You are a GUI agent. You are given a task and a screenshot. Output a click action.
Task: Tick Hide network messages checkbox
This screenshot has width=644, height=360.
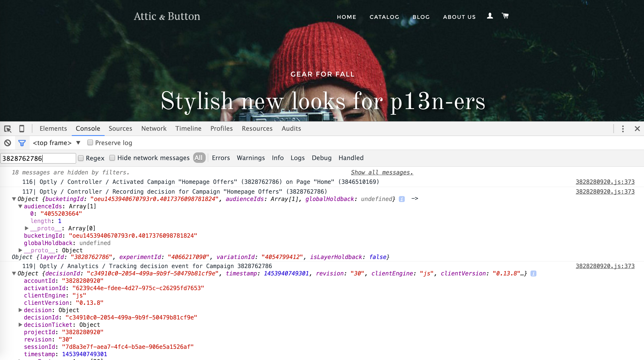[112, 158]
